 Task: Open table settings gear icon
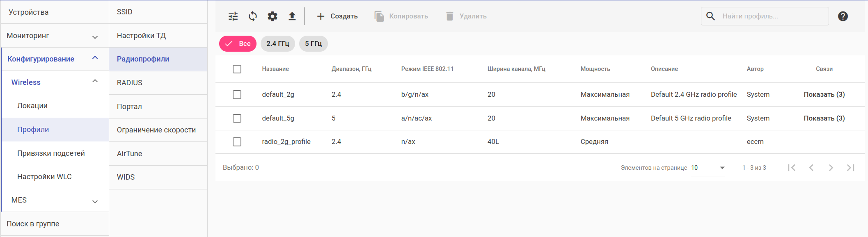point(273,16)
